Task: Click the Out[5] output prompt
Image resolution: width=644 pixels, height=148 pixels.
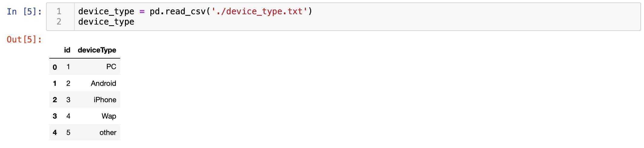Action: tap(24, 39)
